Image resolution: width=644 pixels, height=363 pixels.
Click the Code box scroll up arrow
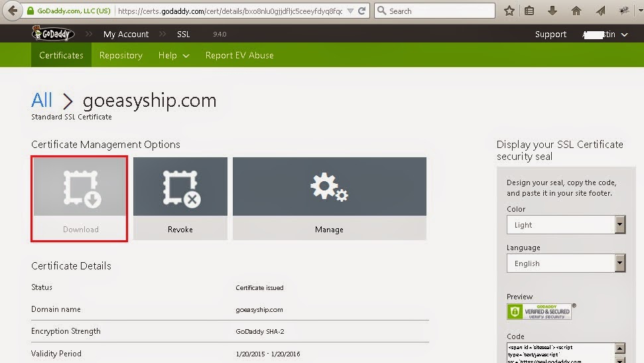point(619,348)
